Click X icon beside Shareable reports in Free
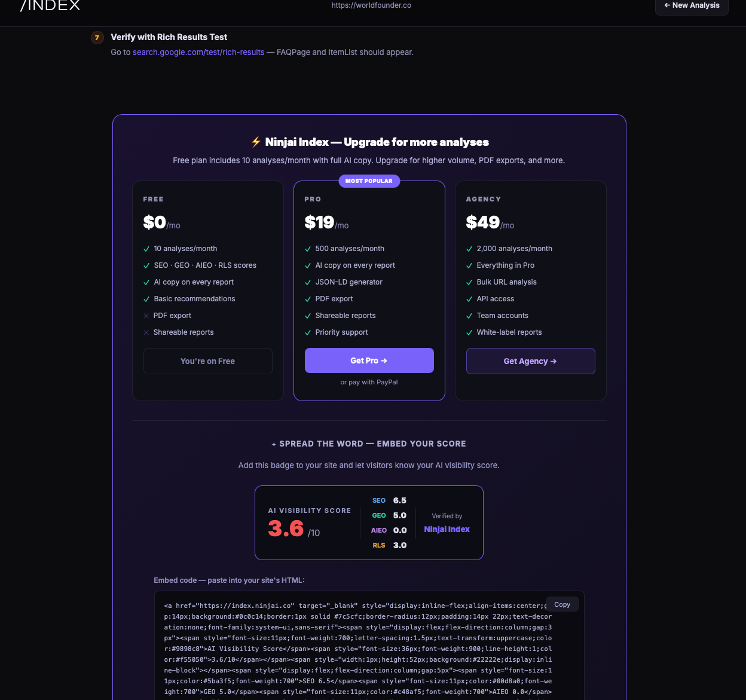The height and width of the screenshot is (700, 746). [146, 332]
